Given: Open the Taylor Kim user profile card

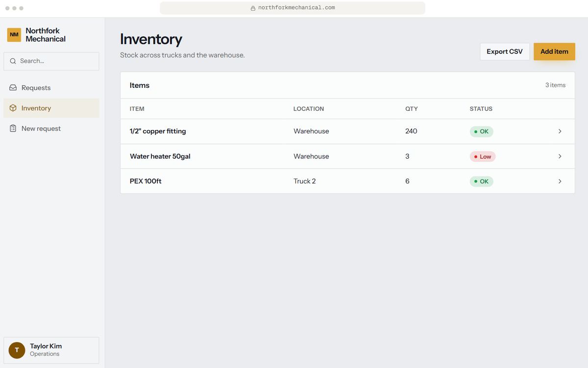Looking at the screenshot, I should (x=51, y=350).
